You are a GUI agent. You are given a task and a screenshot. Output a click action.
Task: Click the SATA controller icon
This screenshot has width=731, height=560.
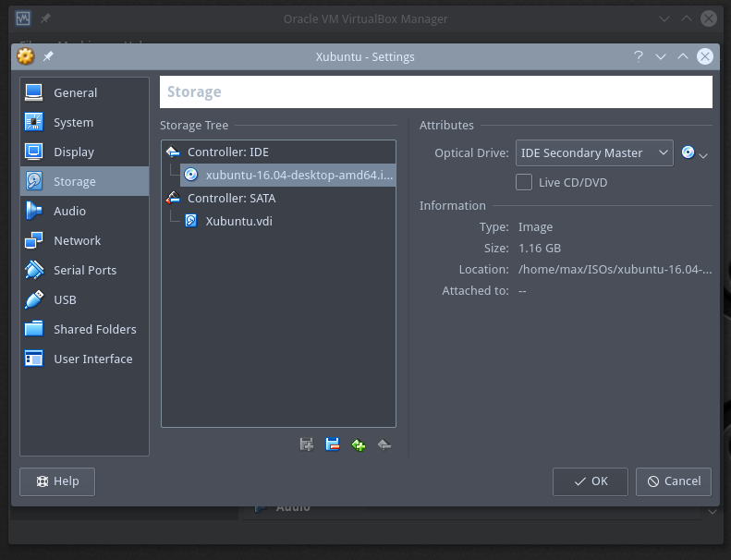(x=173, y=198)
